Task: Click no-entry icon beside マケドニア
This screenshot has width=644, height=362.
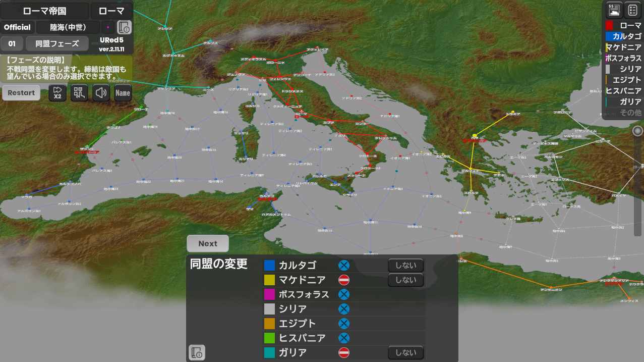Action: click(x=344, y=280)
